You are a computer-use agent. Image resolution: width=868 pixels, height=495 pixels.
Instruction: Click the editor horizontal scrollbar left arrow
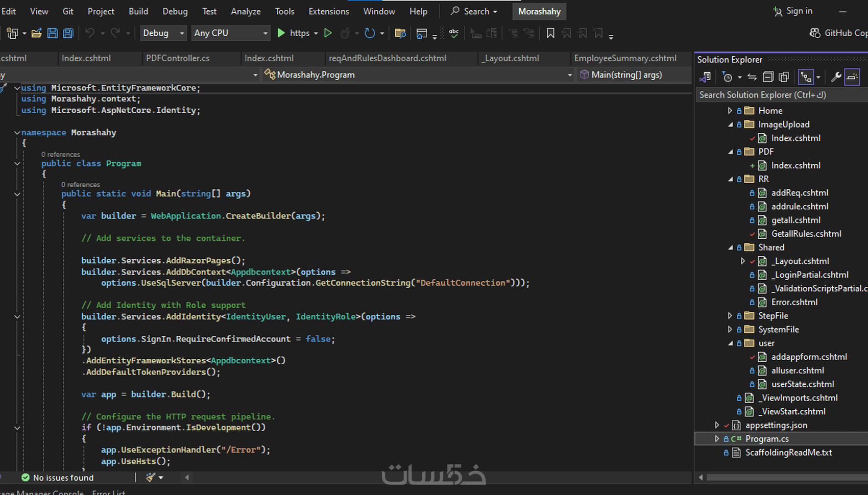(187, 478)
